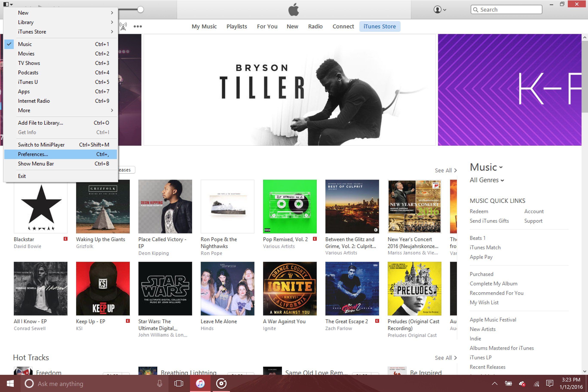Open the Connect tab
Image resolution: width=588 pixels, height=392 pixels.
[x=343, y=26]
